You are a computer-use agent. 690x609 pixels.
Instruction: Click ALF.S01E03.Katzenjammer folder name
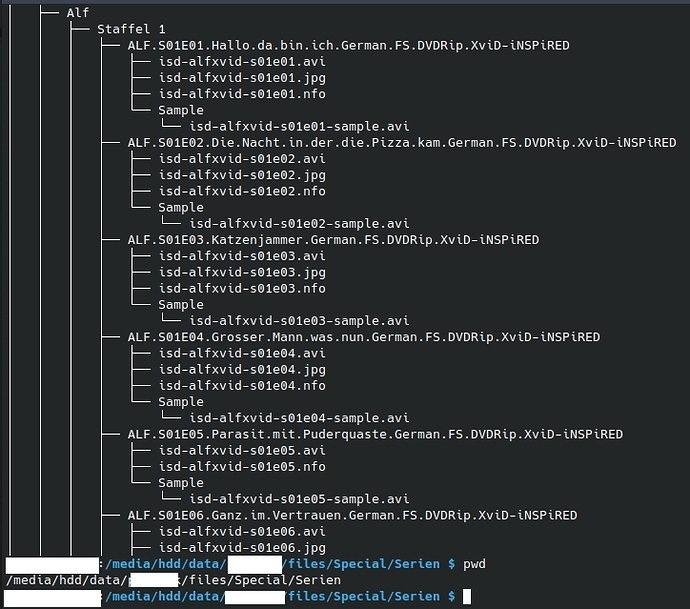pyautogui.click(x=333, y=240)
